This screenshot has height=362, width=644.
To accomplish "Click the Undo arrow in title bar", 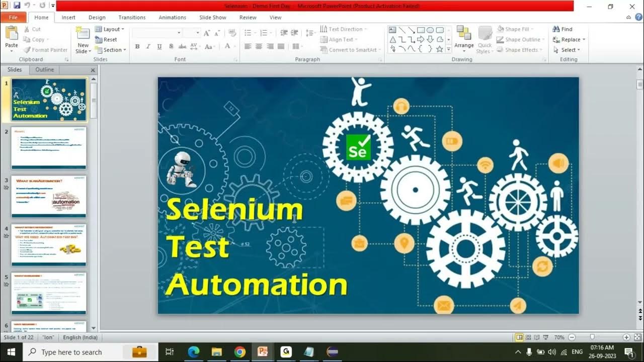I will pos(27,6).
